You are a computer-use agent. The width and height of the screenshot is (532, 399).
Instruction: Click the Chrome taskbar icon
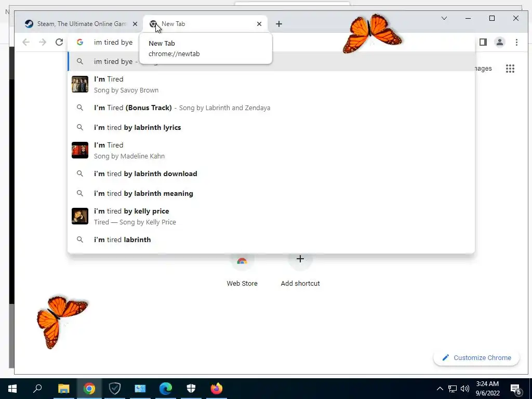89,389
